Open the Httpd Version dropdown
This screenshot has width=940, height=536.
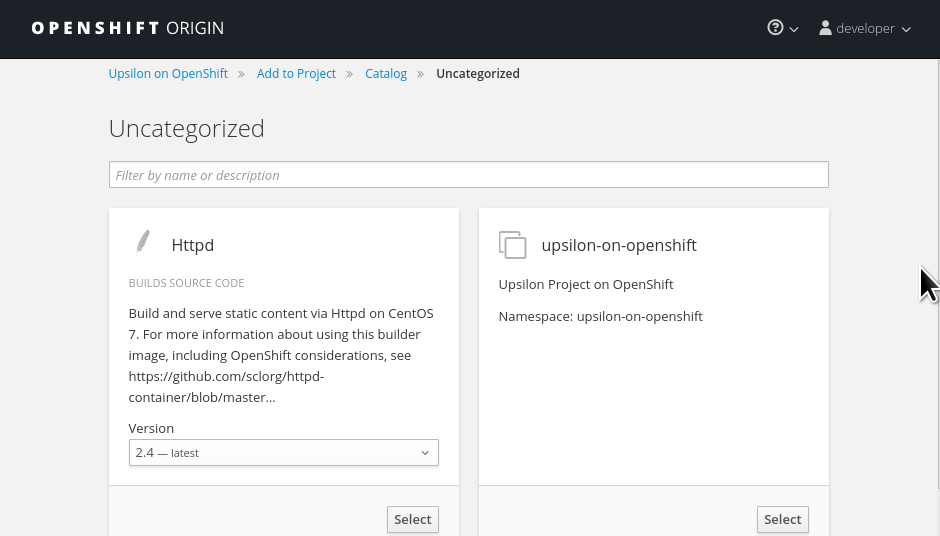point(284,453)
